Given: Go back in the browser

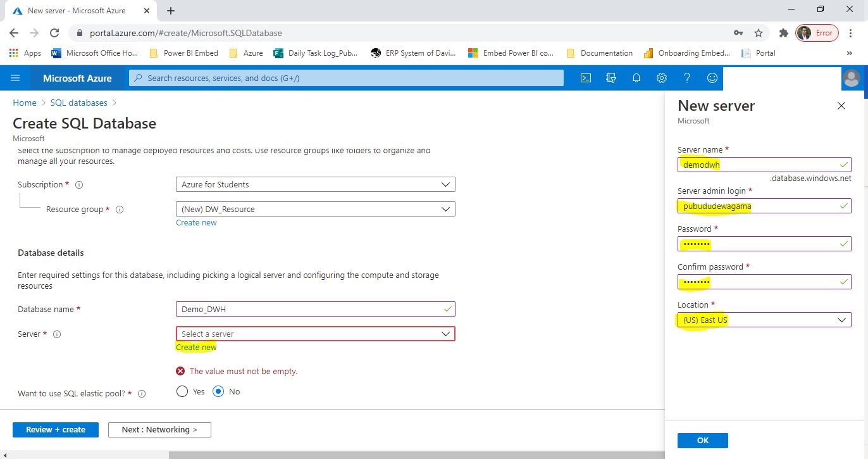Looking at the screenshot, I should pyautogui.click(x=14, y=33).
